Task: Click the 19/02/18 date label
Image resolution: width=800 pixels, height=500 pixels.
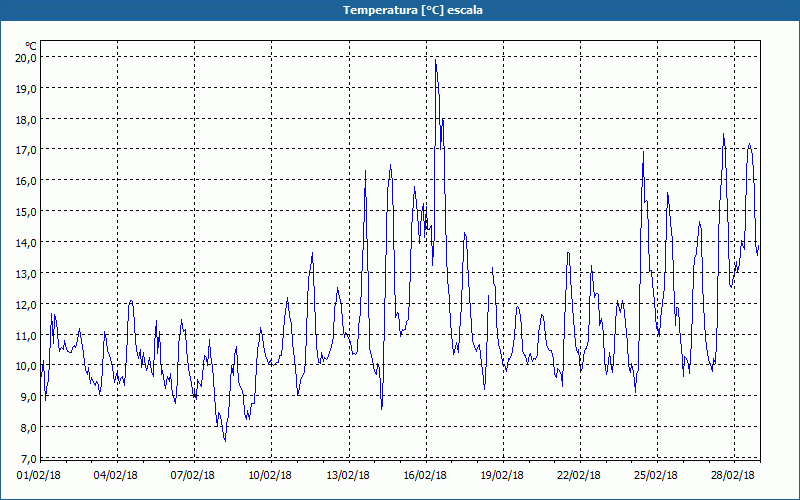Action: tap(502, 476)
